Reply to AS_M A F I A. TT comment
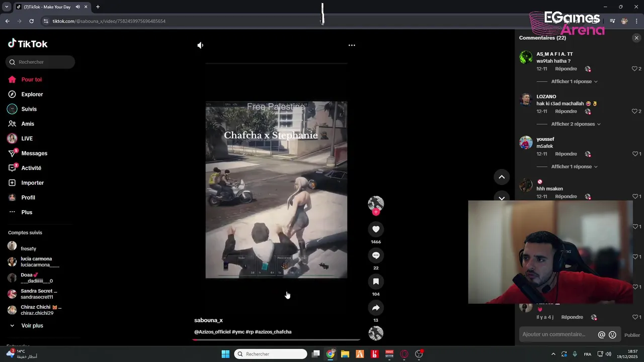The height and width of the screenshot is (362, 644). pos(566,69)
